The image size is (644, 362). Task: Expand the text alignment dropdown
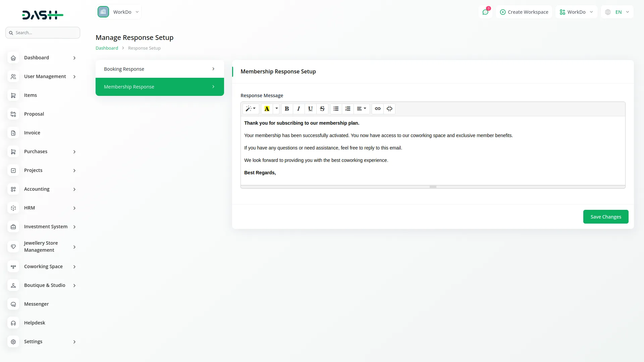click(x=362, y=109)
